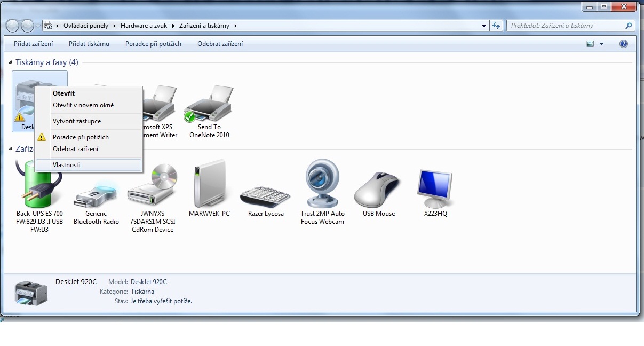Select the JWNYXS SCSI CdRom Device
644x346 pixels.
tap(153, 199)
